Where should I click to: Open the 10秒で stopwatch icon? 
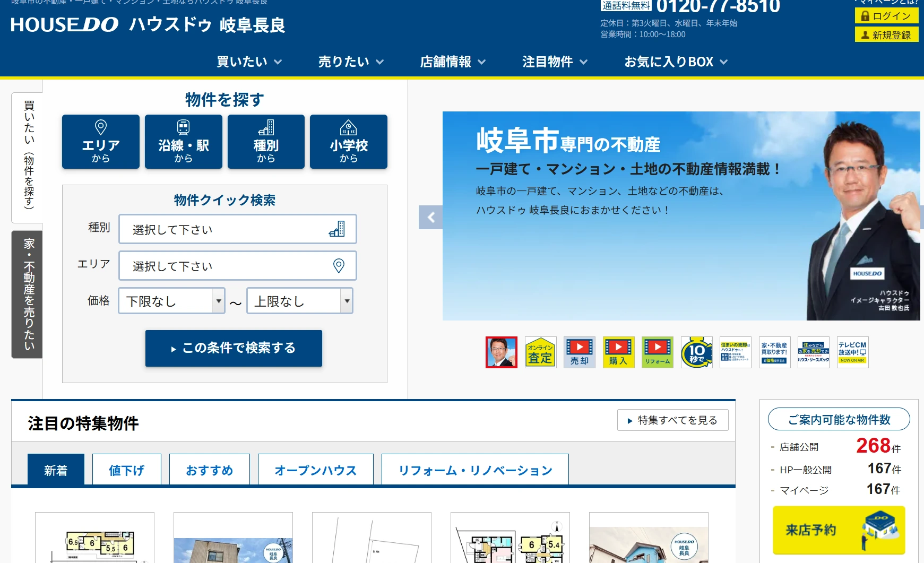tap(696, 352)
